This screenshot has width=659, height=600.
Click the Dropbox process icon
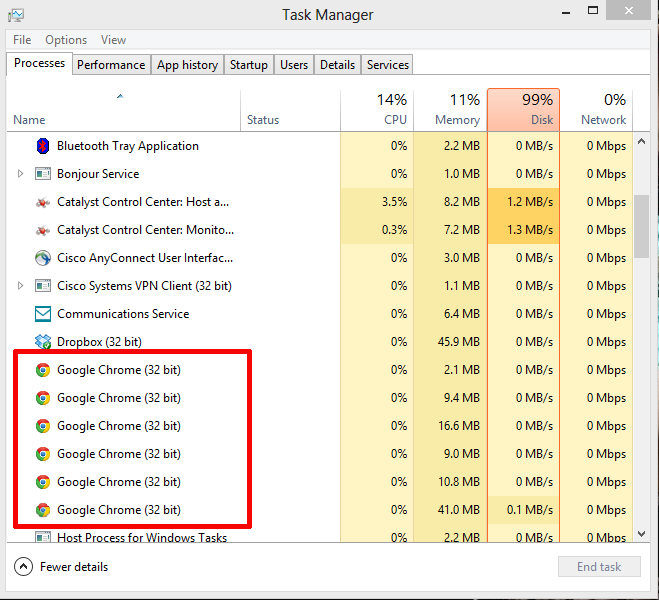coord(43,342)
